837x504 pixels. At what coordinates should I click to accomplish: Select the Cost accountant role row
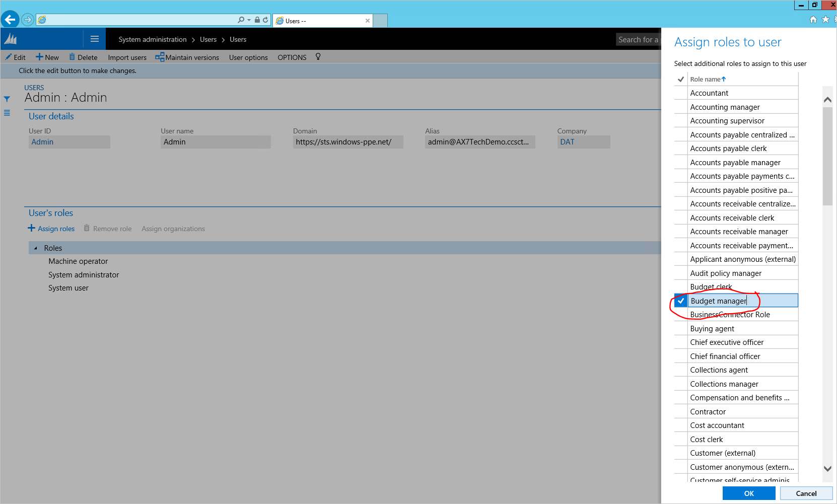tap(736, 425)
